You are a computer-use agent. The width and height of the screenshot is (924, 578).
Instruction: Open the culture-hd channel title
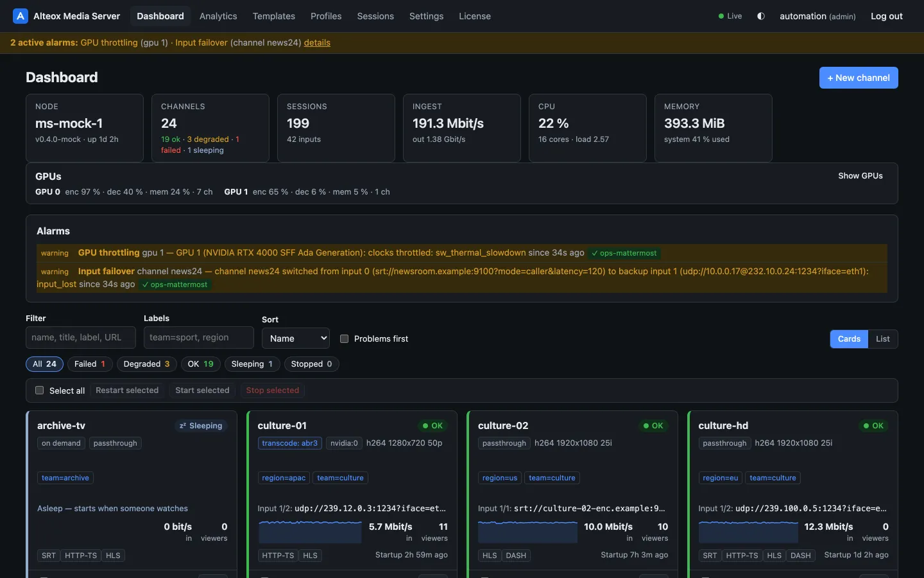point(723,426)
